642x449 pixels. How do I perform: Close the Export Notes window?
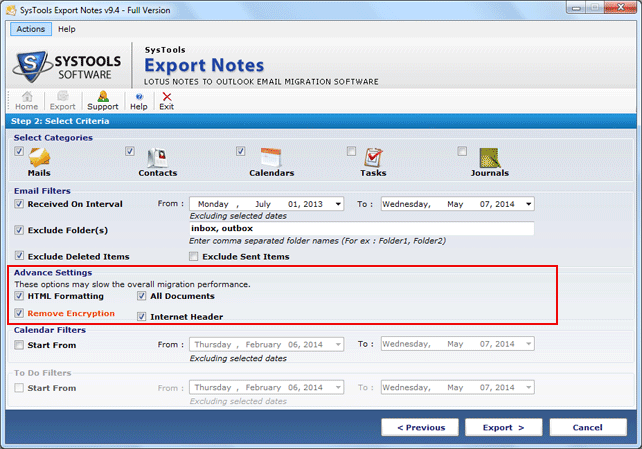(621, 7)
